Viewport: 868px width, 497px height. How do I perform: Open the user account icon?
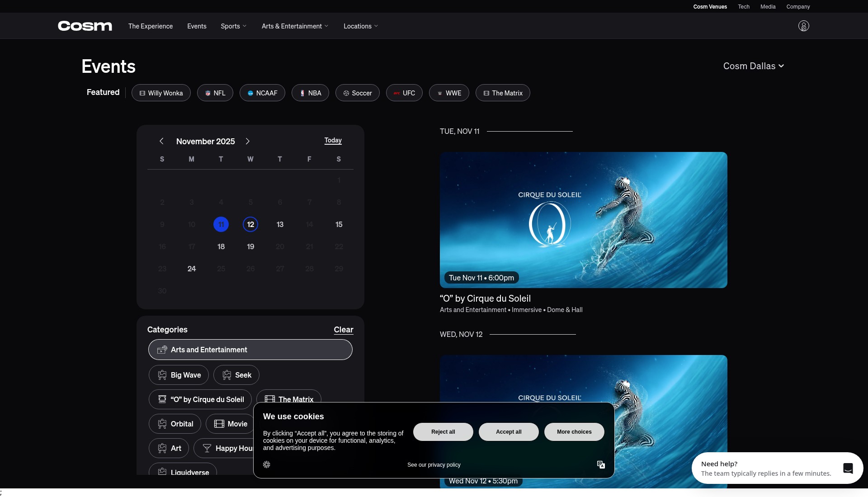point(803,26)
